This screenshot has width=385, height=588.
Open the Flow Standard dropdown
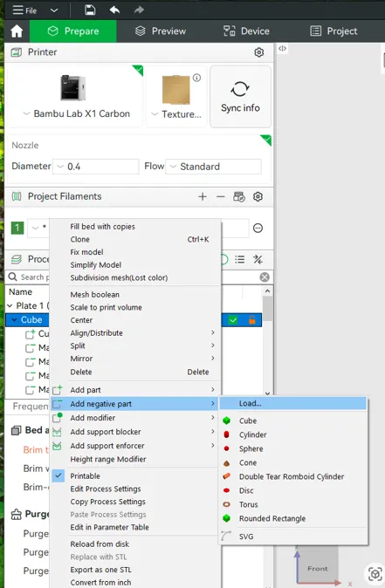pyautogui.click(x=213, y=167)
